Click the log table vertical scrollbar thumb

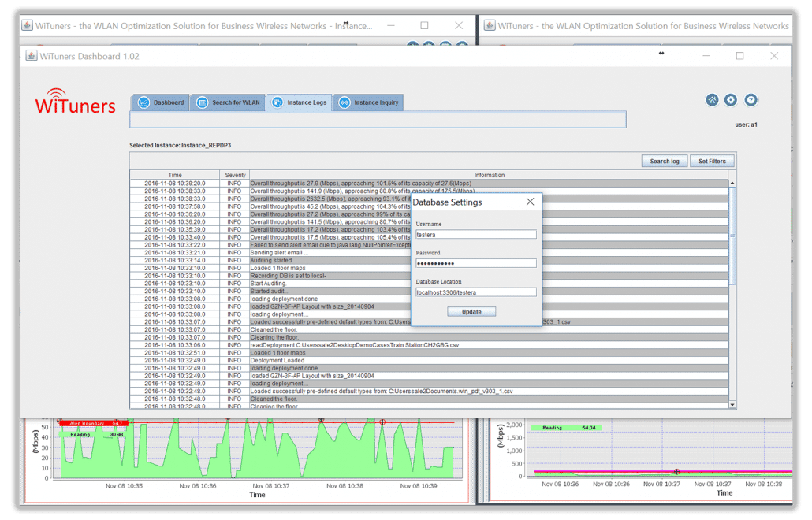pyautogui.click(x=732, y=236)
